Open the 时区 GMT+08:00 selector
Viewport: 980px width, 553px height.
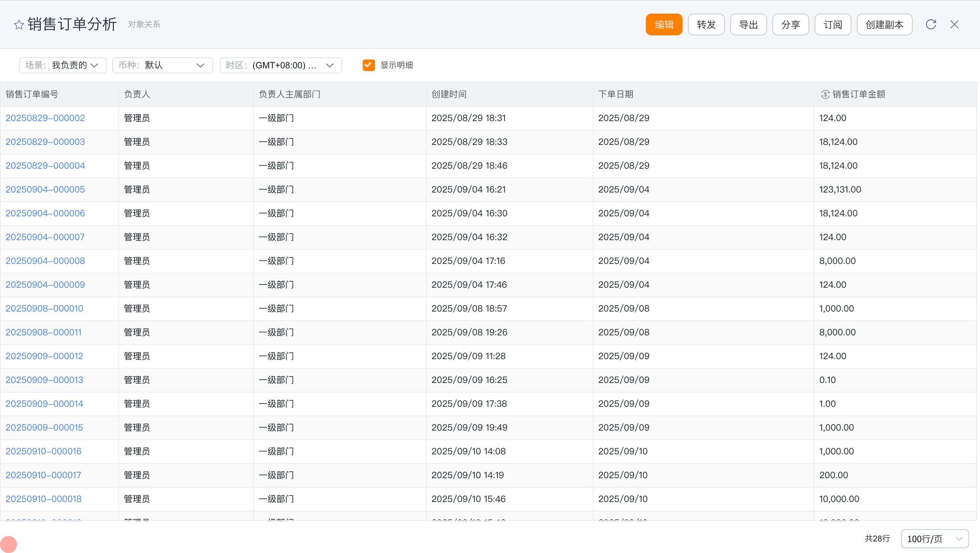(281, 65)
